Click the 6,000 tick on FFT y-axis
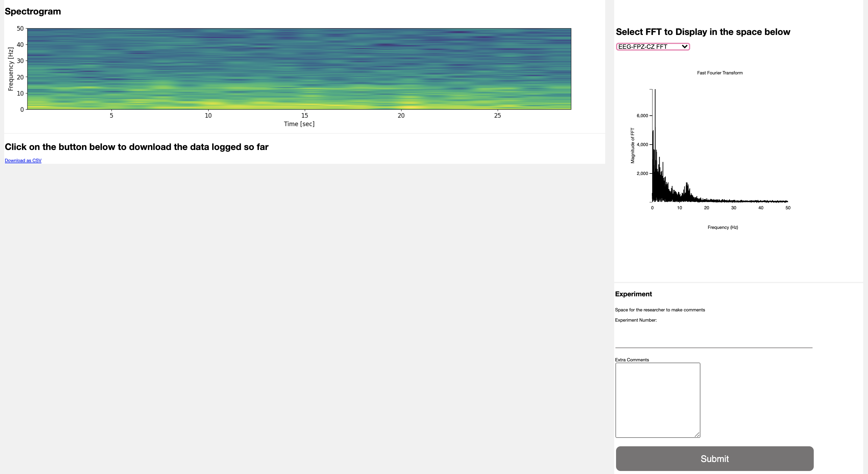Image resolution: width=868 pixels, height=474 pixels. click(x=642, y=115)
